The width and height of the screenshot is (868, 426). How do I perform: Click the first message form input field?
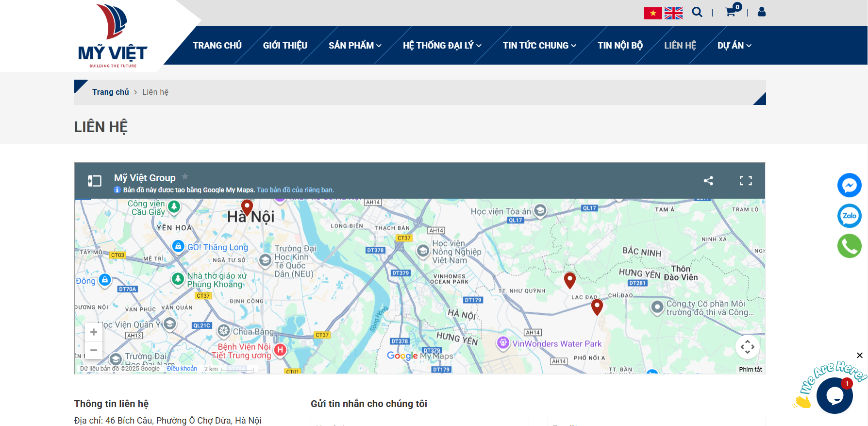click(x=420, y=422)
